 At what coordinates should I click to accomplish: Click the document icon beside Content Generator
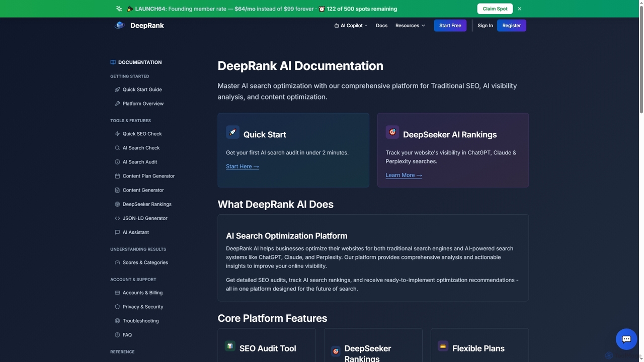[x=117, y=190]
